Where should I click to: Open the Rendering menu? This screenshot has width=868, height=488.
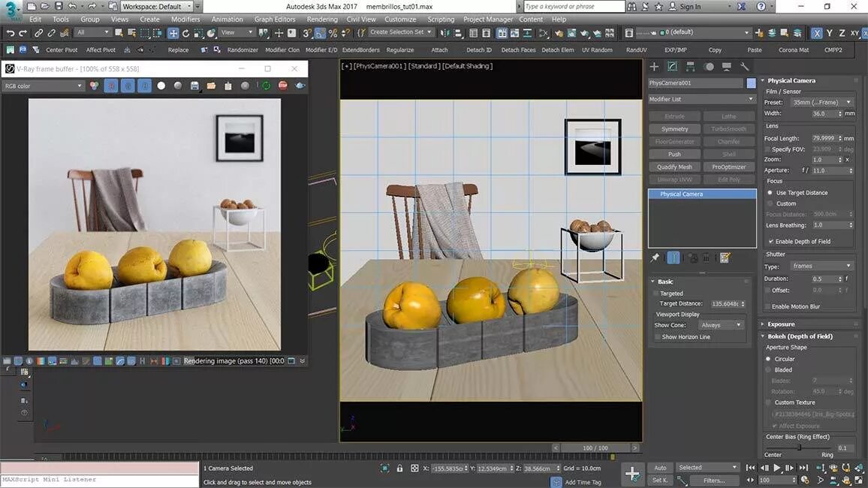point(322,19)
